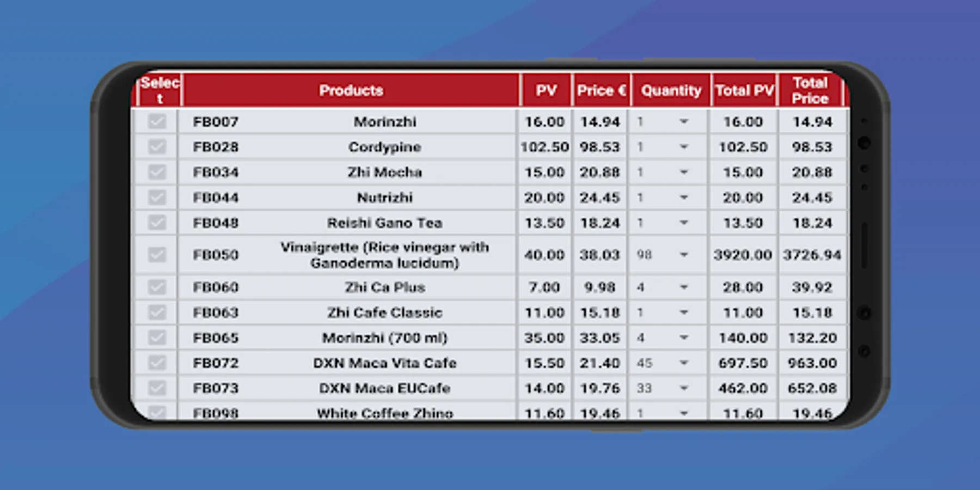Click product code FB048
Image resolution: width=980 pixels, height=490 pixels.
pos(216,223)
